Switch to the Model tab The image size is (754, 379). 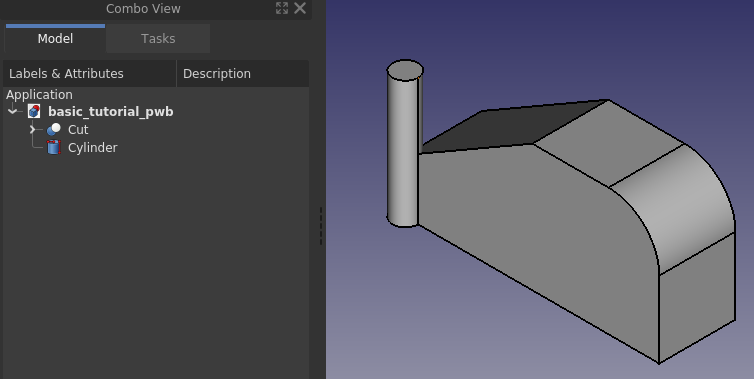click(55, 38)
